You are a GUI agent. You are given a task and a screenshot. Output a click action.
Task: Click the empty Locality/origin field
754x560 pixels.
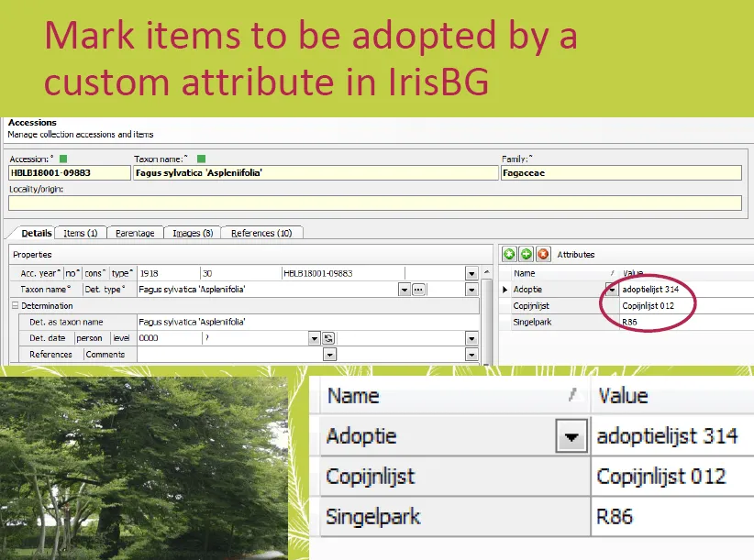pos(375,203)
